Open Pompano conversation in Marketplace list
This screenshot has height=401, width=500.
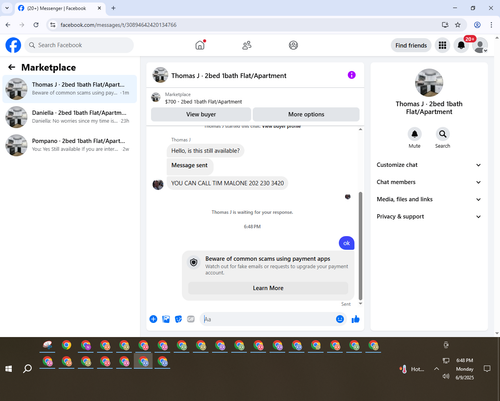(x=70, y=145)
